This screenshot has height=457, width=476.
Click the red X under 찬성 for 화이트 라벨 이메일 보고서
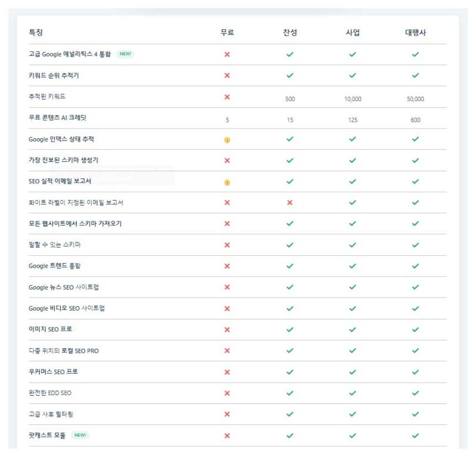(x=290, y=202)
